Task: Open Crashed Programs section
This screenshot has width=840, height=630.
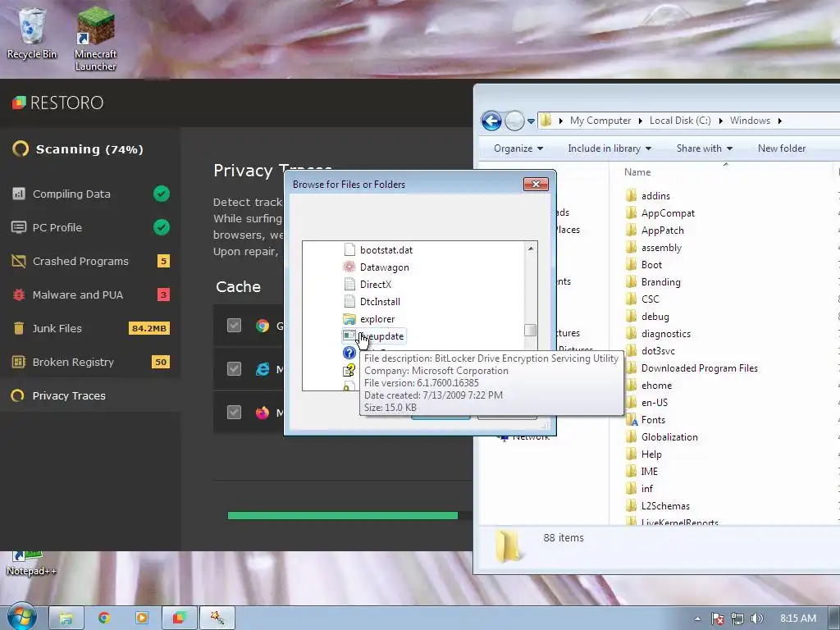Action: click(x=80, y=261)
